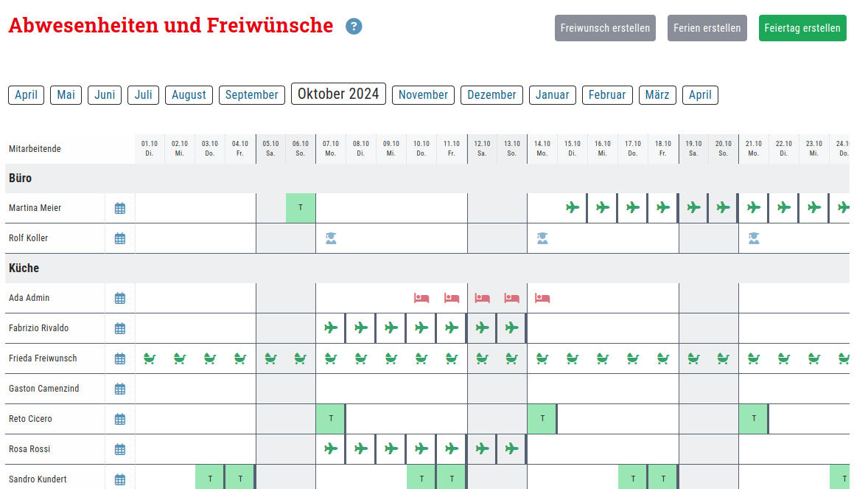Click the help question mark icon

click(x=354, y=27)
